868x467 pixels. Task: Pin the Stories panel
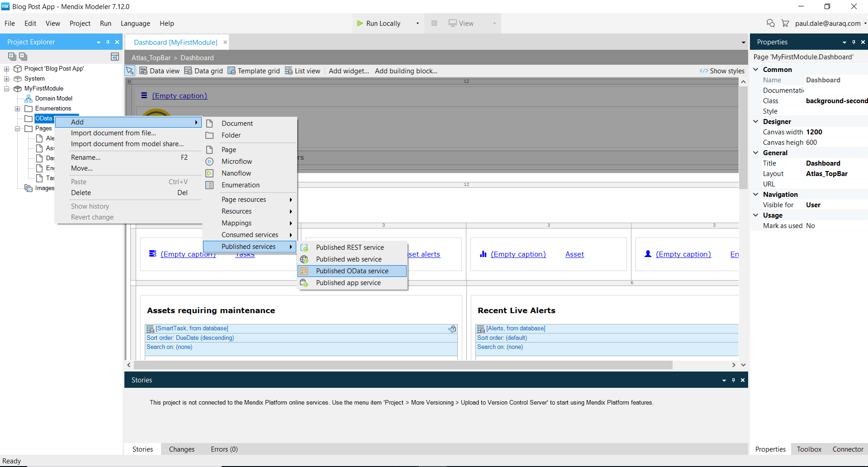733,380
